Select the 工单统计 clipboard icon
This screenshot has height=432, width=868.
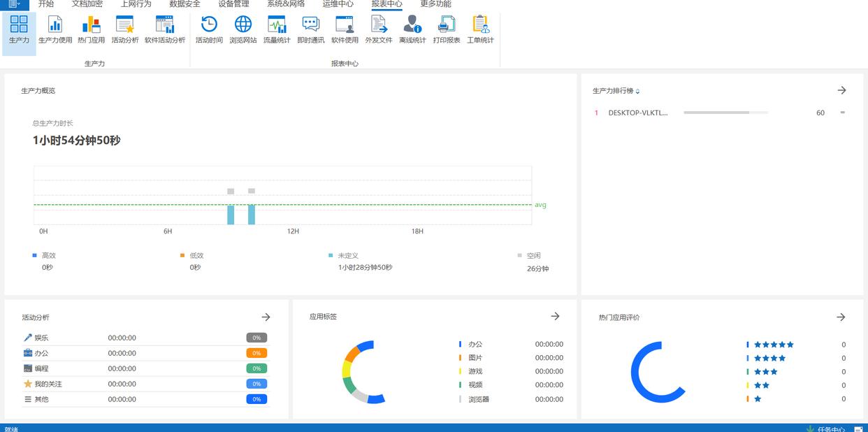point(480,29)
